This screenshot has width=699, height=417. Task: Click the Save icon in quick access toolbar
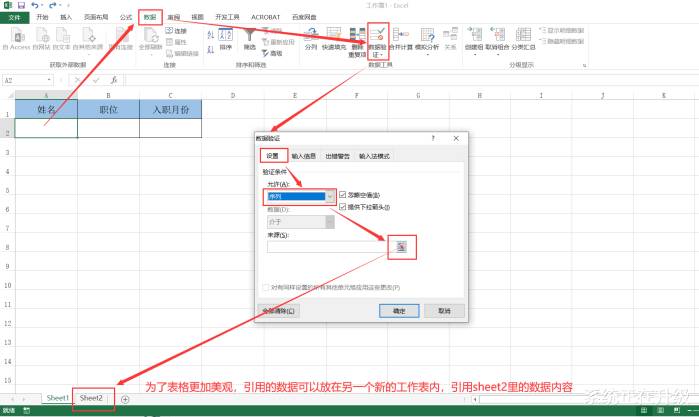coord(21,5)
